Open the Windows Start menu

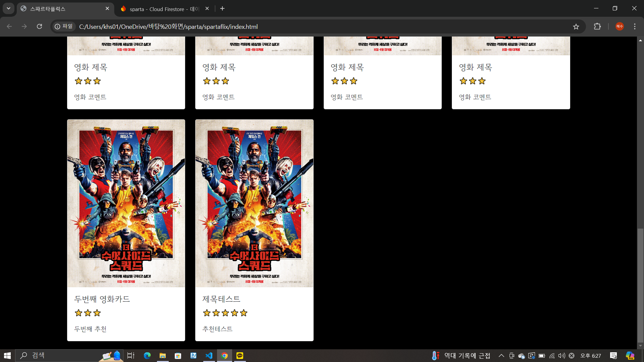(7, 356)
